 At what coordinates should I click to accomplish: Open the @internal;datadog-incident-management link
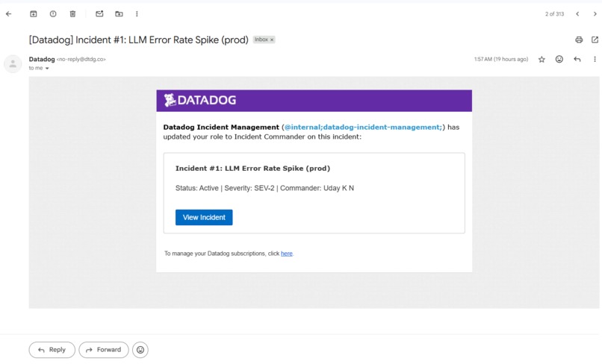tap(363, 127)
